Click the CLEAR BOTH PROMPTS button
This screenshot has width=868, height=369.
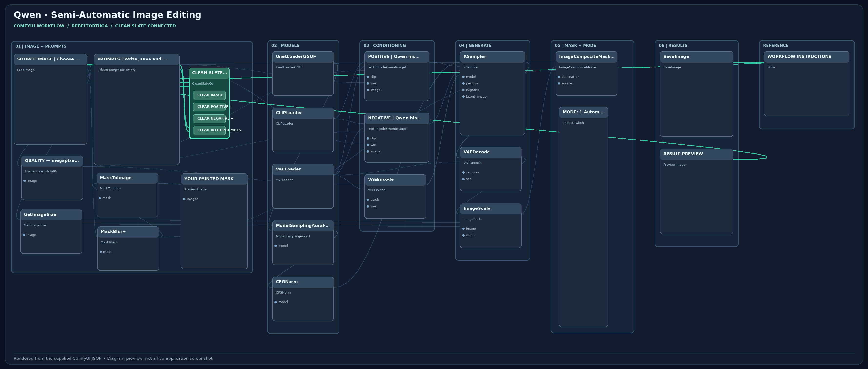pos(209,130)
